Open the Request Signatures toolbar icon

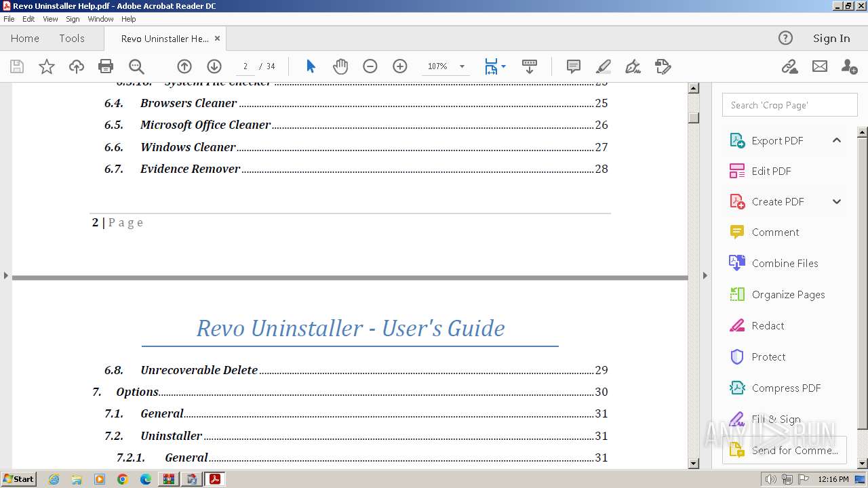point(663,66)
